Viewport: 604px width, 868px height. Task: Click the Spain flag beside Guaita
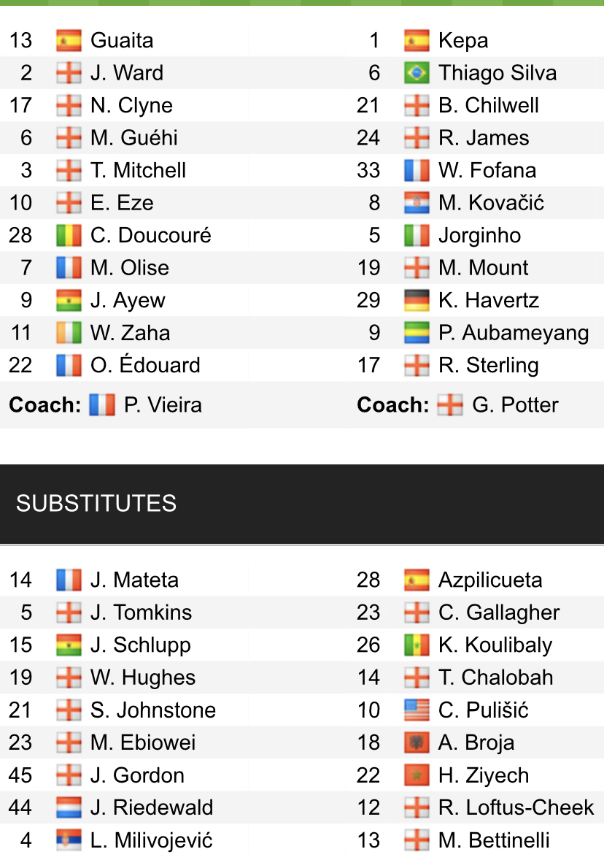tap(69, 40)
